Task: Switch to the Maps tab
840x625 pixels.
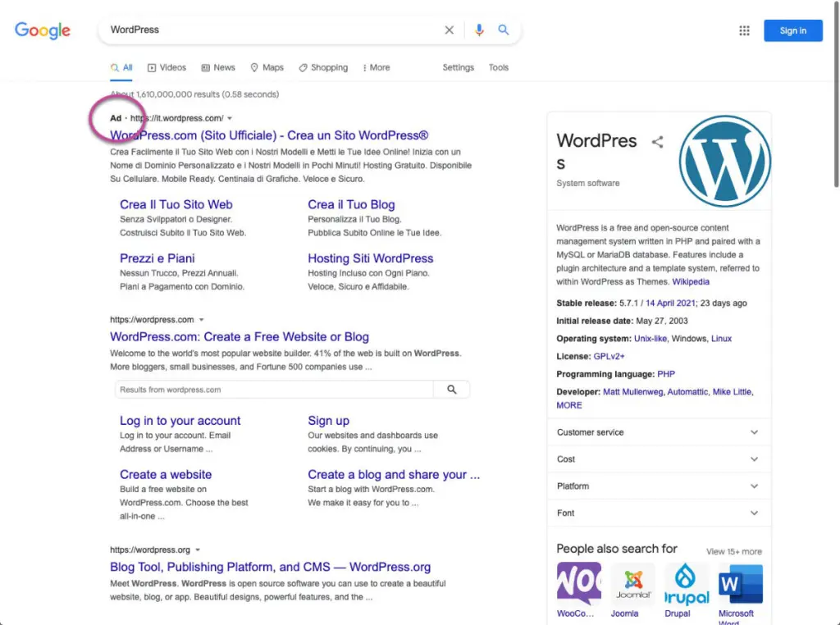Action: pyautogui.click(x=267, y=67)
